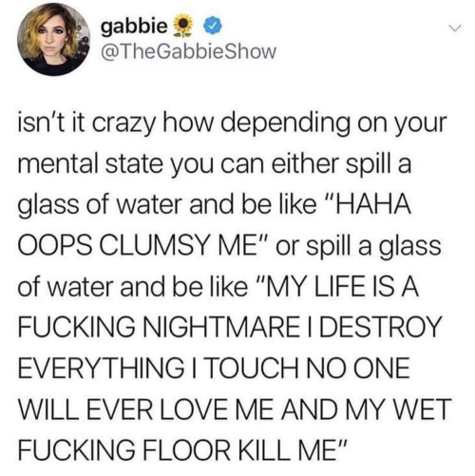Click the tweet's first line starting "isn't it crazy"
The width and height of the screenshot is (475, 476).
coord(232,124)
